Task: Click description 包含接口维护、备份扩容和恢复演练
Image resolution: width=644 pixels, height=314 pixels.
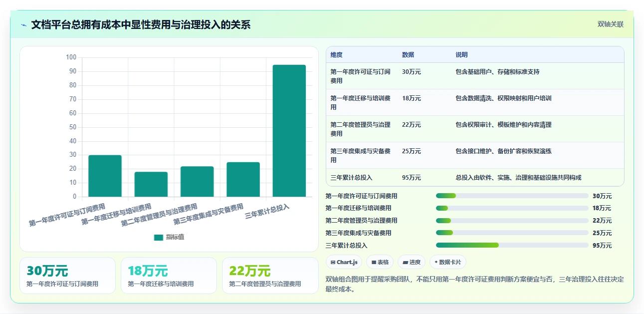Action: coord(503,151)
